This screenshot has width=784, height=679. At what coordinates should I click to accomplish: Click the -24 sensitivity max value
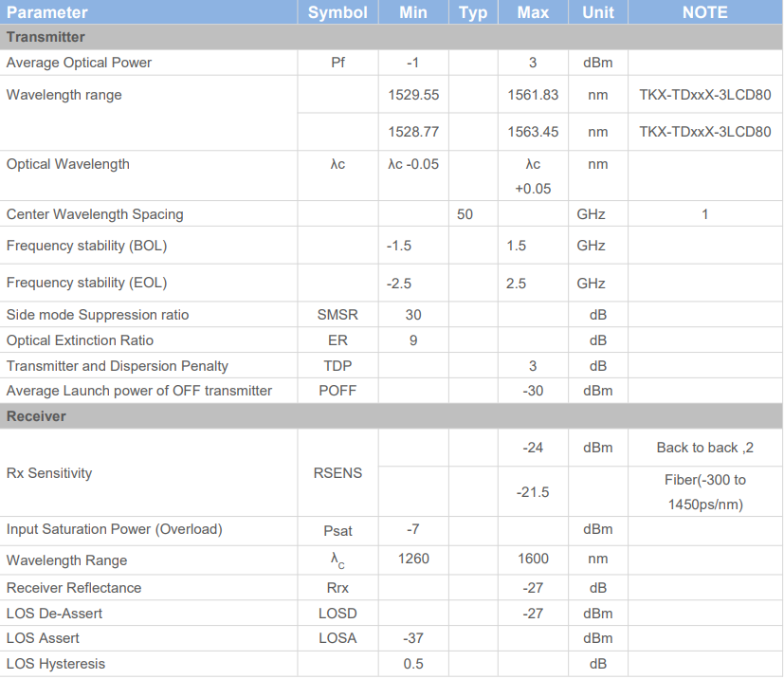point(533,448)
